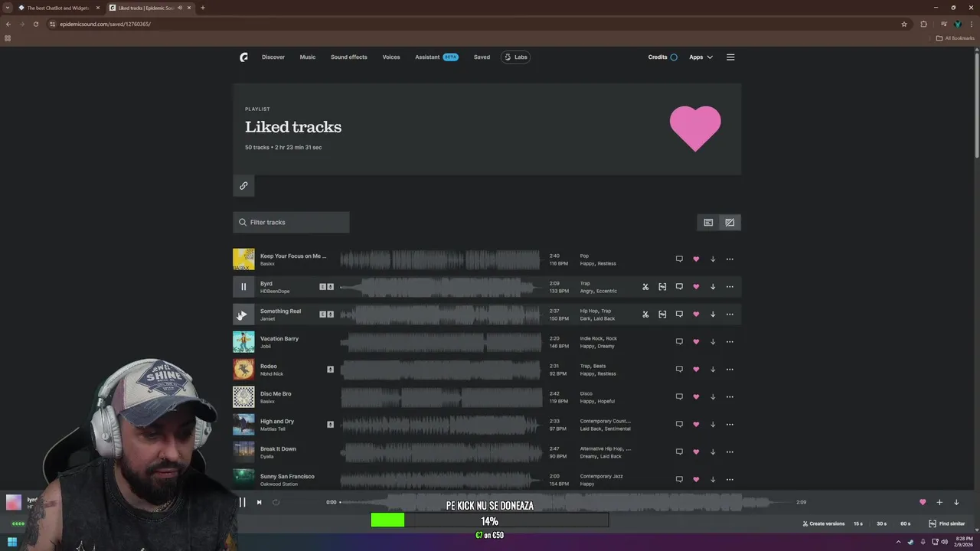Open the Voices page

tap(391, 57)
